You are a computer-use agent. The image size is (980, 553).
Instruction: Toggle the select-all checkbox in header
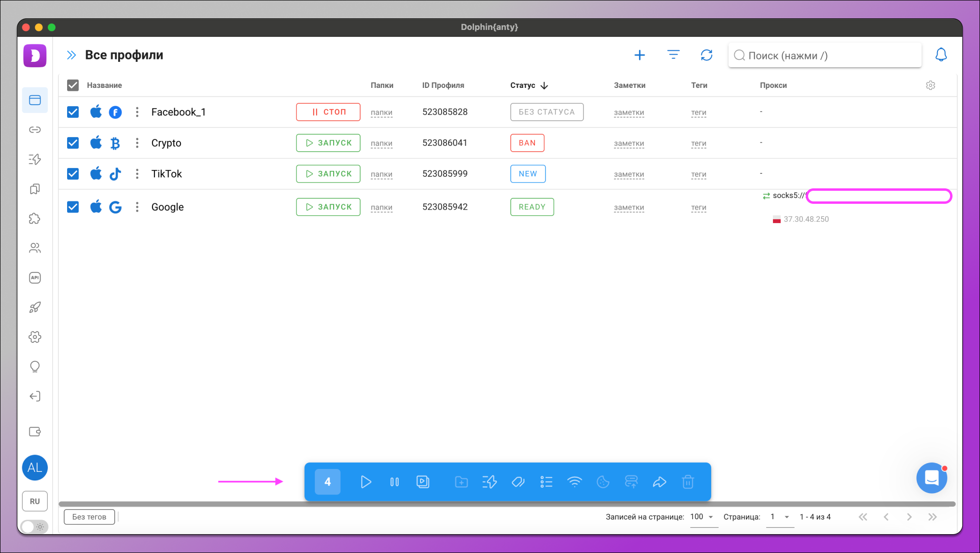(73, 85)
